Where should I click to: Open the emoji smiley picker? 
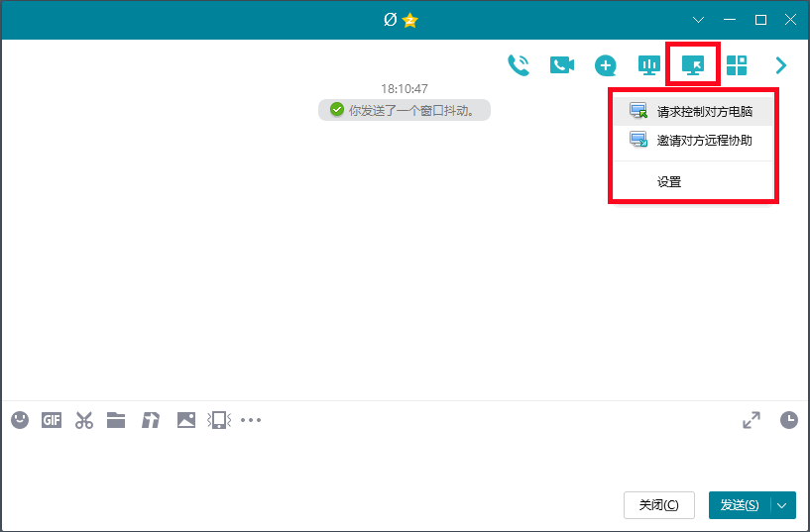point(20,420)
